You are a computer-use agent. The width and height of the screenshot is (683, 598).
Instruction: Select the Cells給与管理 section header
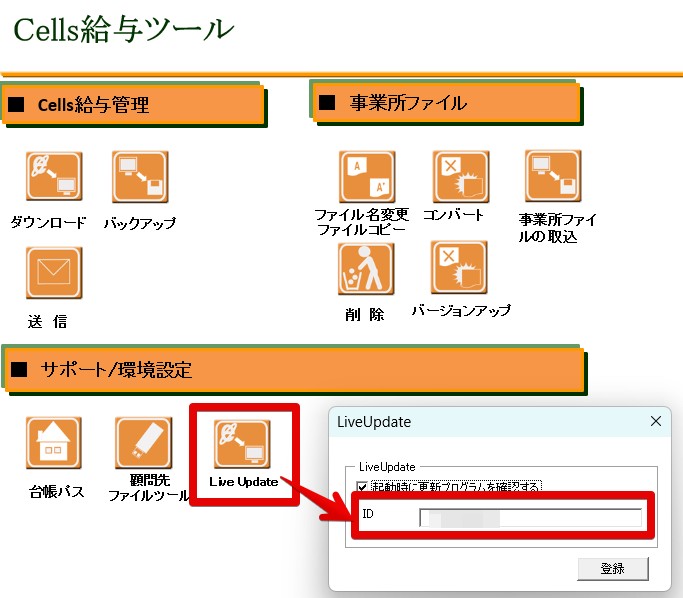[134, 105]
